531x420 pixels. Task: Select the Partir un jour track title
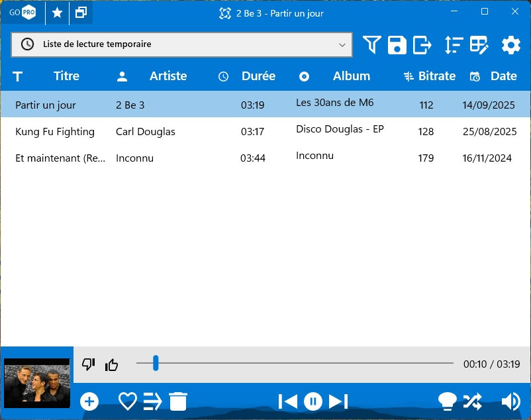[46, 105]
